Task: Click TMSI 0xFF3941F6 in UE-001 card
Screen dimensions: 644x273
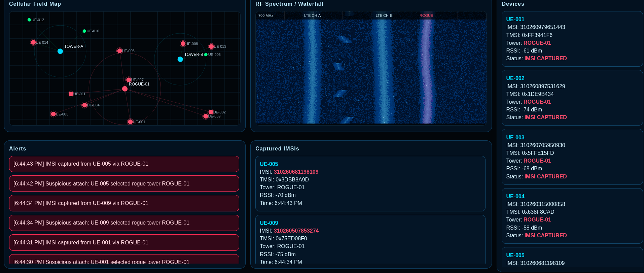Action: (x=529, y=35)
